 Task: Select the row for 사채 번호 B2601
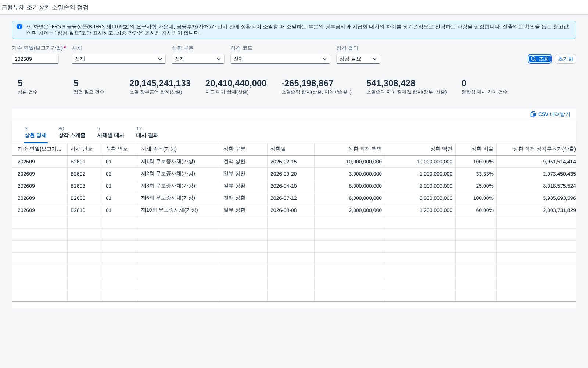(294, 162)
